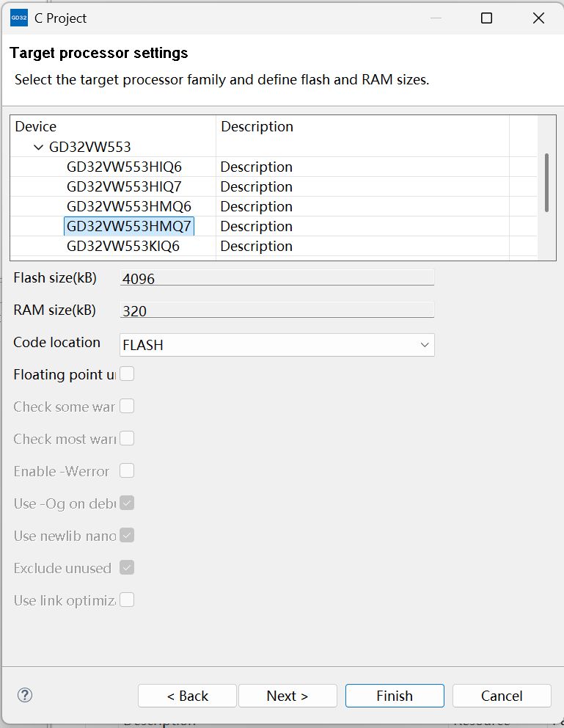Image resolution: width=564 pixels, height=728 pixels.
Task: Select device GD32VW553KIQ6
Action: pos(123,246)
